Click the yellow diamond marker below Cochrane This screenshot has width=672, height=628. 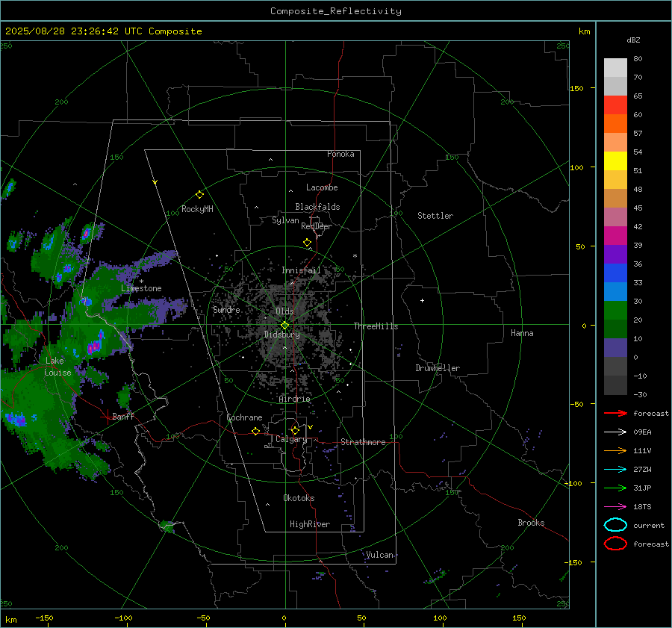[256, 431]
